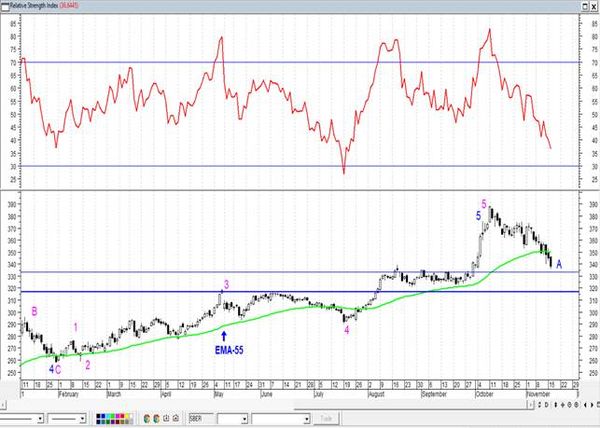Click the blue letter A label near November

pyautogui.click(x=559, y=264)
